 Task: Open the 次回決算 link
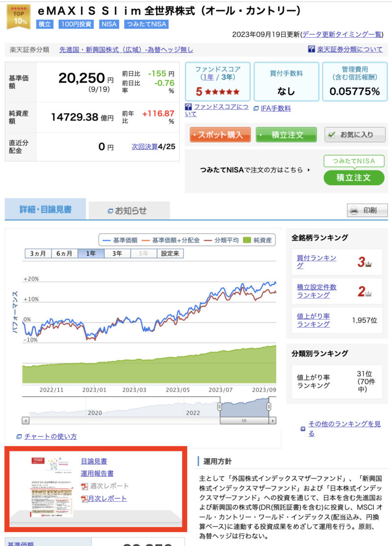145,147
